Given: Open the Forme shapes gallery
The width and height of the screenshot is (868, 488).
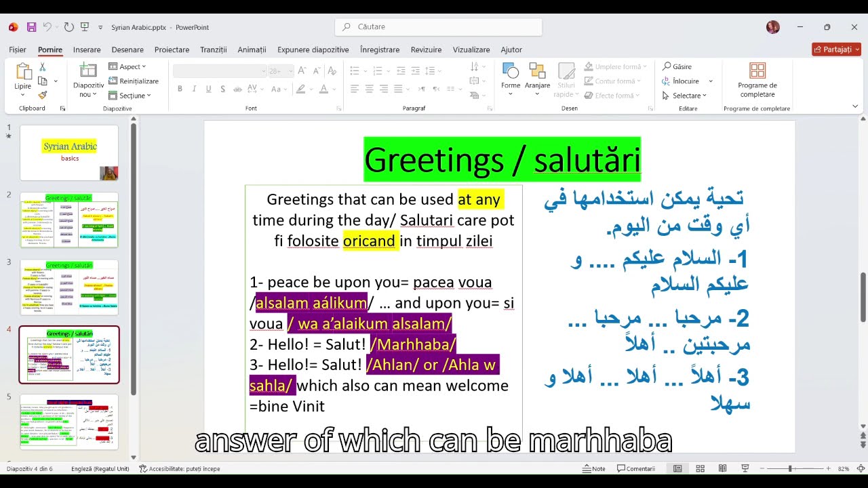Looking at the screenshot, I should coord(511,79).
